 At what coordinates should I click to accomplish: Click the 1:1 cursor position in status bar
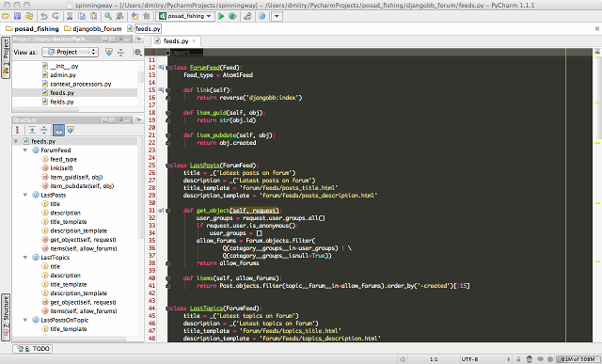[434, 359]
